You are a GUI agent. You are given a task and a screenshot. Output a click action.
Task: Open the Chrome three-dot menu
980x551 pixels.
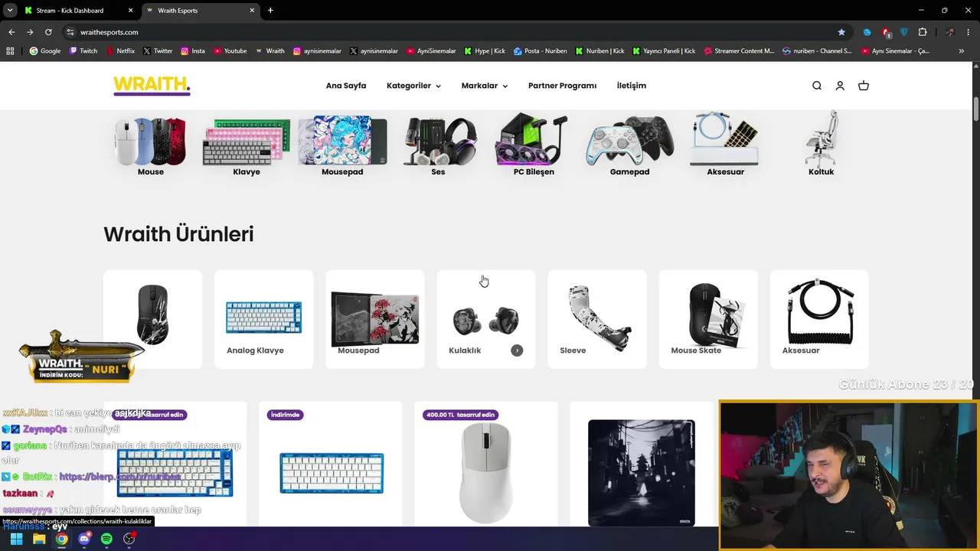pos(969,32)
